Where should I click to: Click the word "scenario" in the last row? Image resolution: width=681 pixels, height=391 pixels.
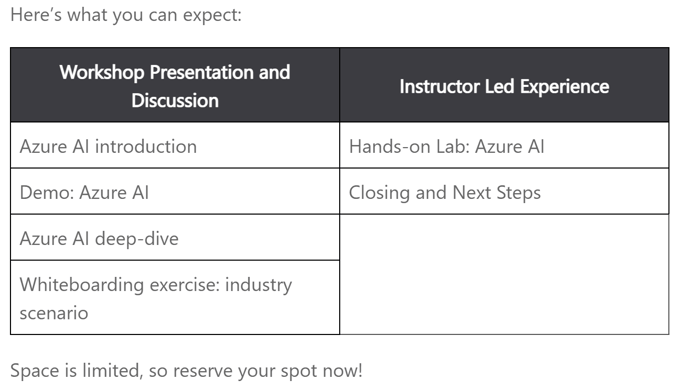point(54,313)
